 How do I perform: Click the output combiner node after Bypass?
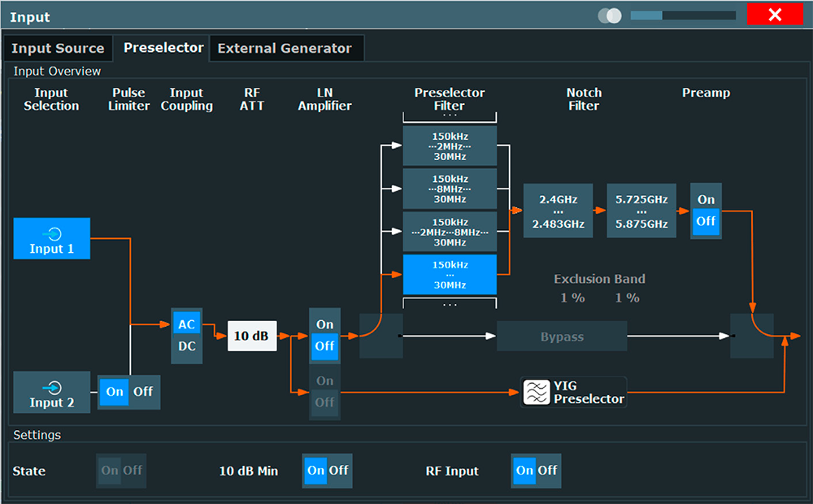pos(751,336)
